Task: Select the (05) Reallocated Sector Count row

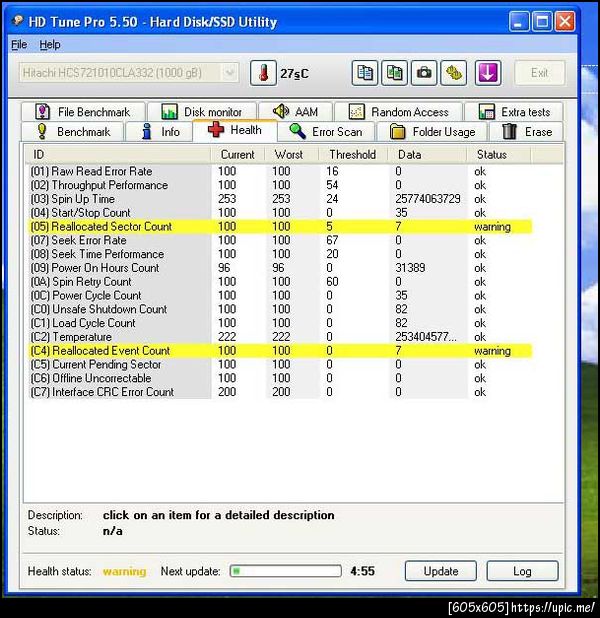Action: pos(280,227)
